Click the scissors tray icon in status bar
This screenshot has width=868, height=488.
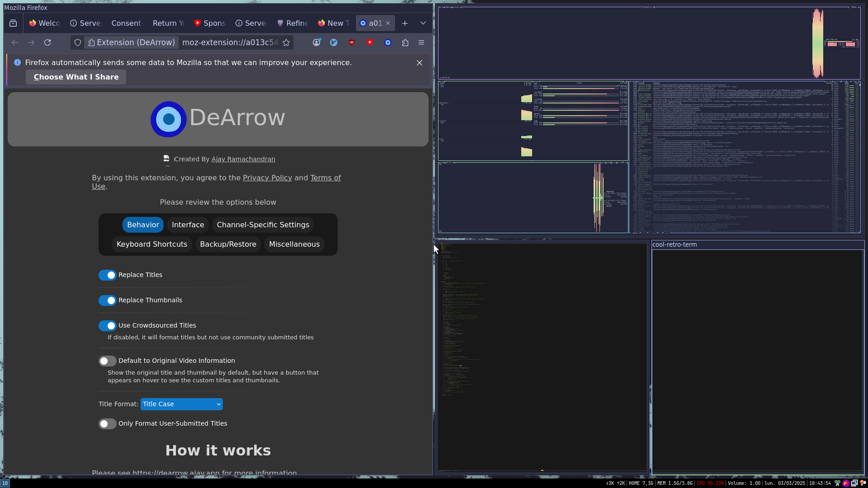(x=837, y=483)
